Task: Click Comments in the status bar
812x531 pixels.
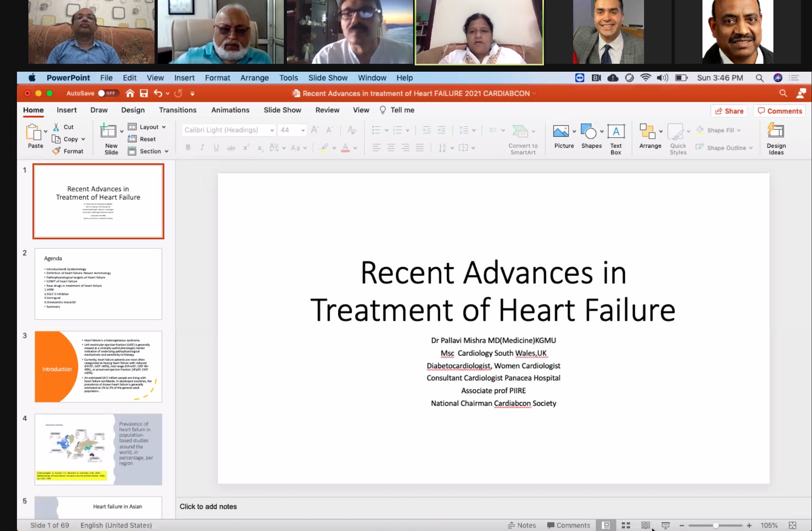Action: (569, 525)
